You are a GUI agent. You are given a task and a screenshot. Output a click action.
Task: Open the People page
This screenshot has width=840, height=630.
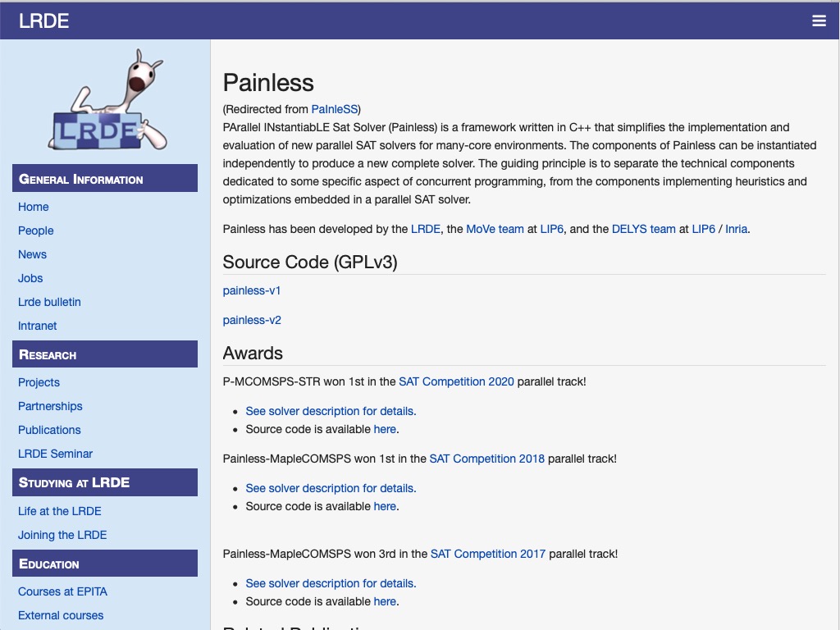coord(35,231)
